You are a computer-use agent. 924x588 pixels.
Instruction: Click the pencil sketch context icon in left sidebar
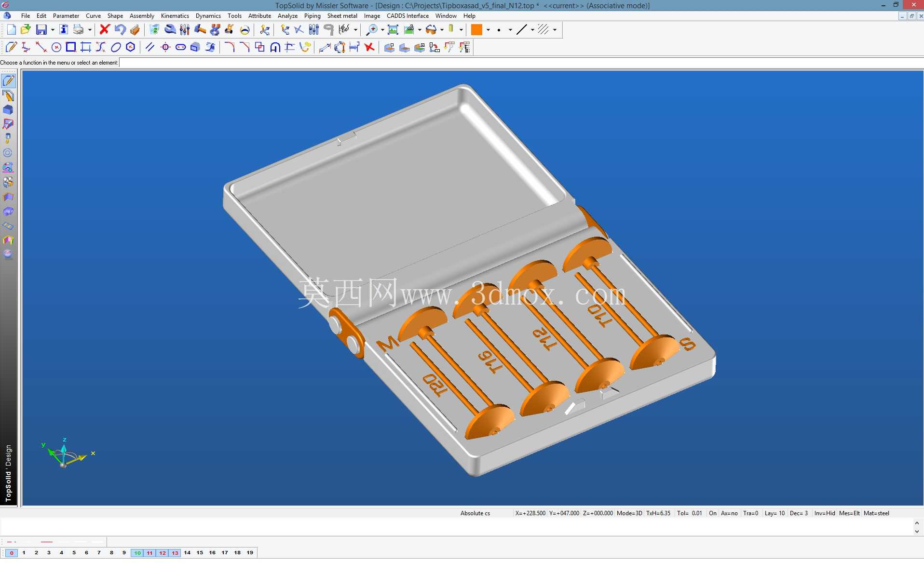[x=8, y=80]
